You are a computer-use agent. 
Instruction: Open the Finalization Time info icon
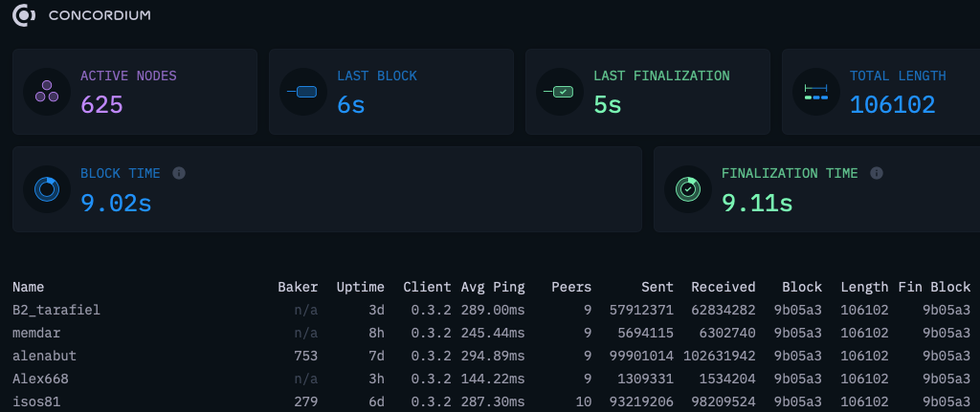[877, 173]
